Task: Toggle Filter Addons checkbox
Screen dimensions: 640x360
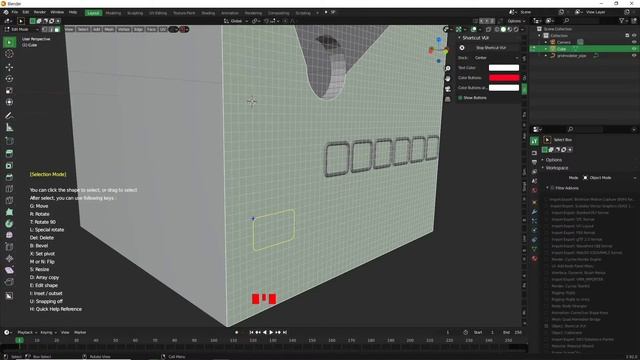Action: coord(552,188)
